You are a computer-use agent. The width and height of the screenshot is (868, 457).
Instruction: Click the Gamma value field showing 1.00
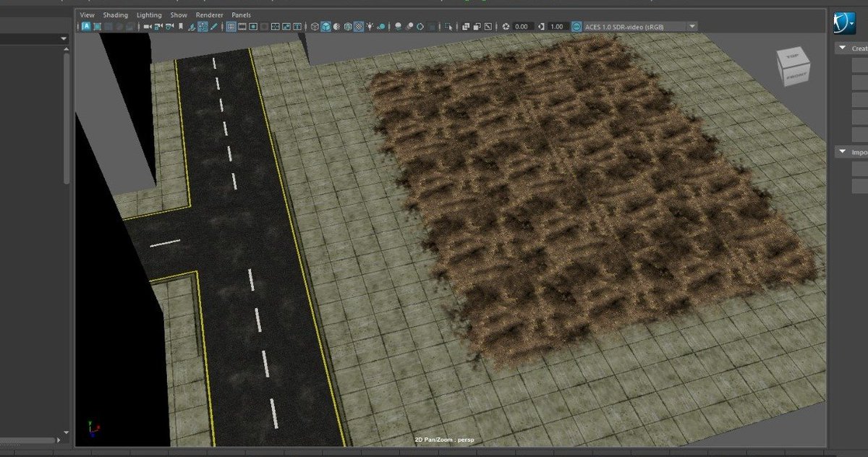click(558, 26)
